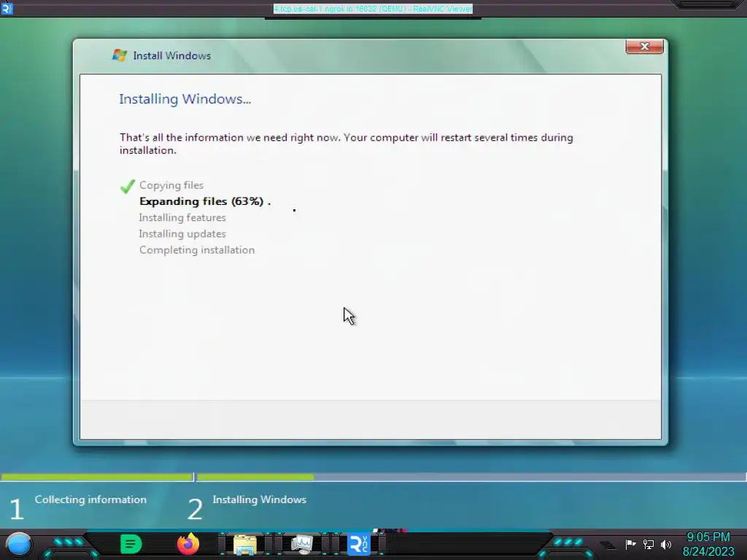Open the green notes app in taskbar
The image size is (747, 560).
[x=131, y=544]
